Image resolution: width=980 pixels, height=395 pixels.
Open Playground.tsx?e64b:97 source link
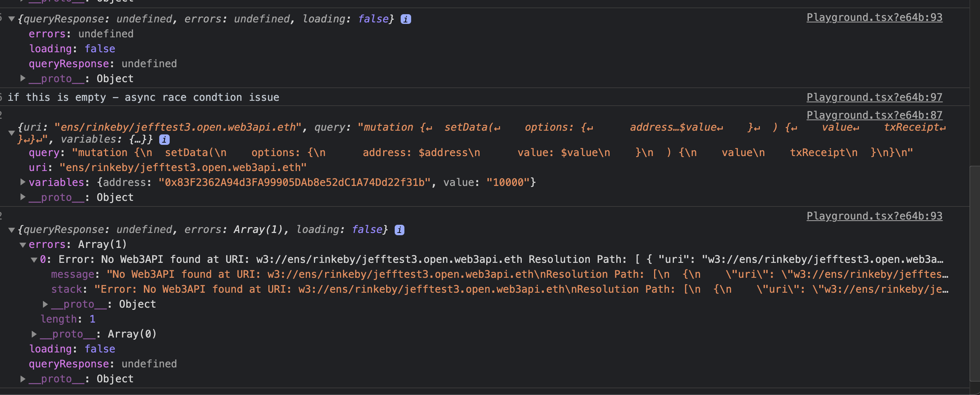tap(874, 97)
